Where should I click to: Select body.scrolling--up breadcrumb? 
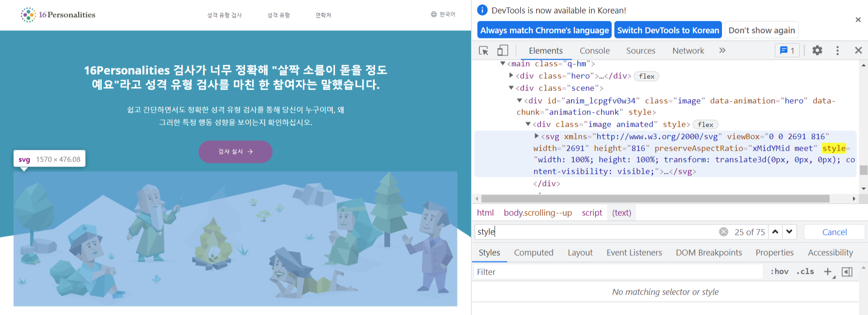tap(538, 213)
